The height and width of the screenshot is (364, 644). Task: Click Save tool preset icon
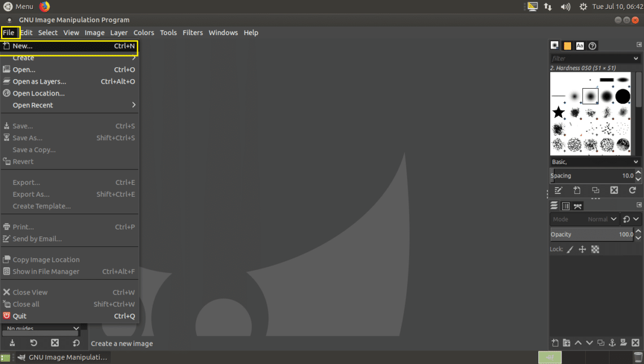[12, 343]
